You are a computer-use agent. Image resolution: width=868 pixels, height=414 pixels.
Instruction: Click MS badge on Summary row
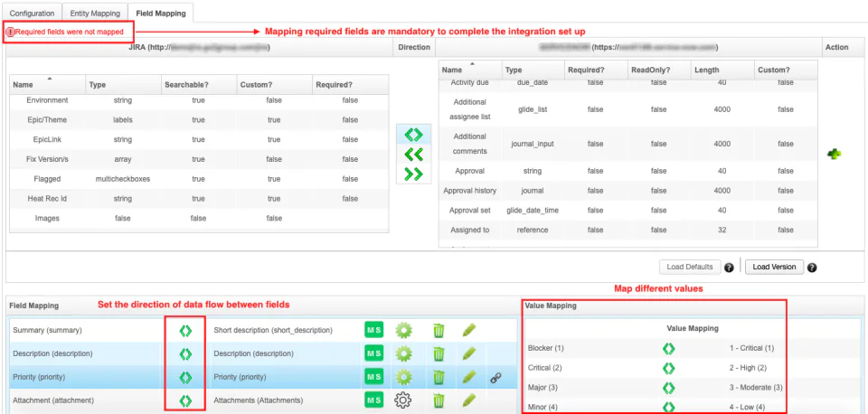(373, 330)
